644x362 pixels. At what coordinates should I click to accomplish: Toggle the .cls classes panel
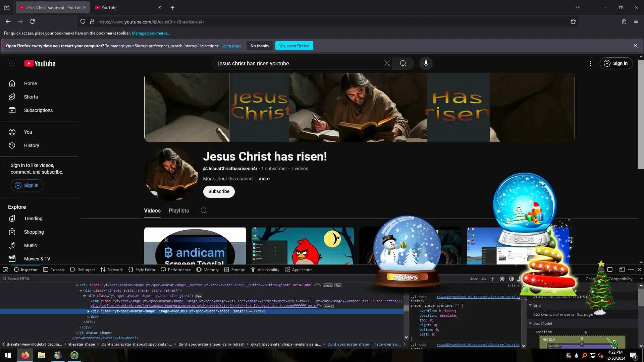click(x=483, y=279)
